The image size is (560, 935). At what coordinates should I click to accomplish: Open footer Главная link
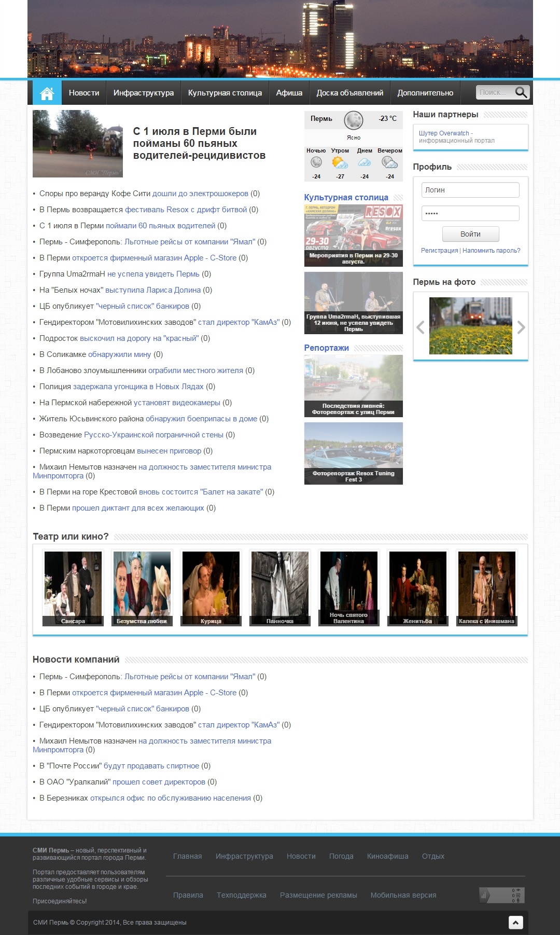[x=187, y=856]
